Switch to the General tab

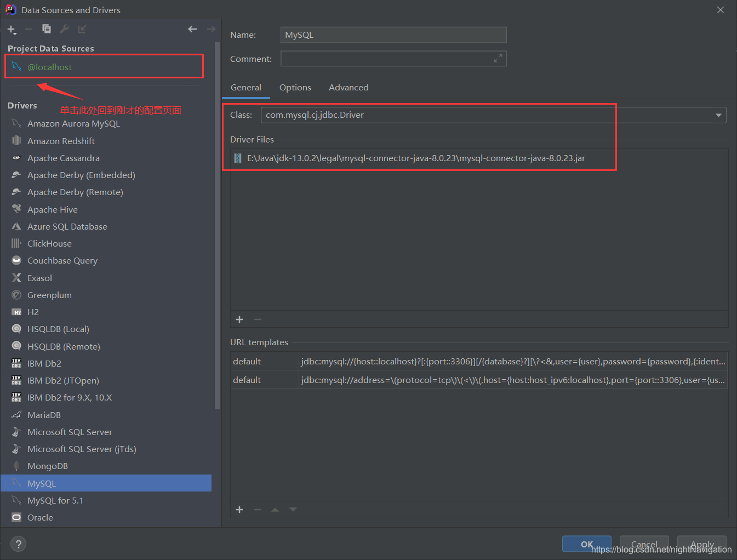[246, 88]
